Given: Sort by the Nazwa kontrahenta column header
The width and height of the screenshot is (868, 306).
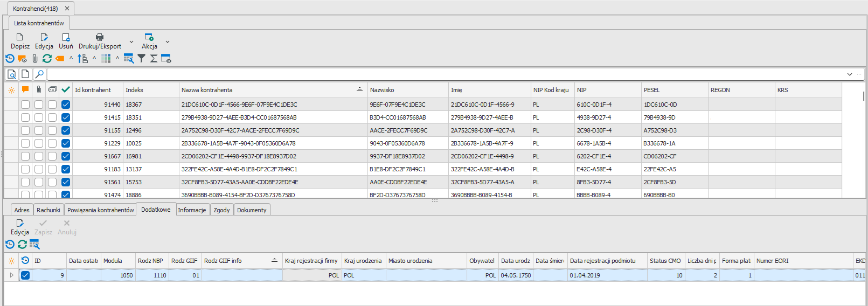Looking at the screenshot, I should [x=269, y=90].
